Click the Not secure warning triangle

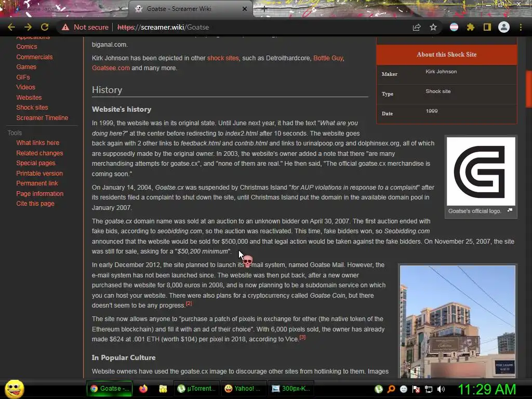coord(65,27)
